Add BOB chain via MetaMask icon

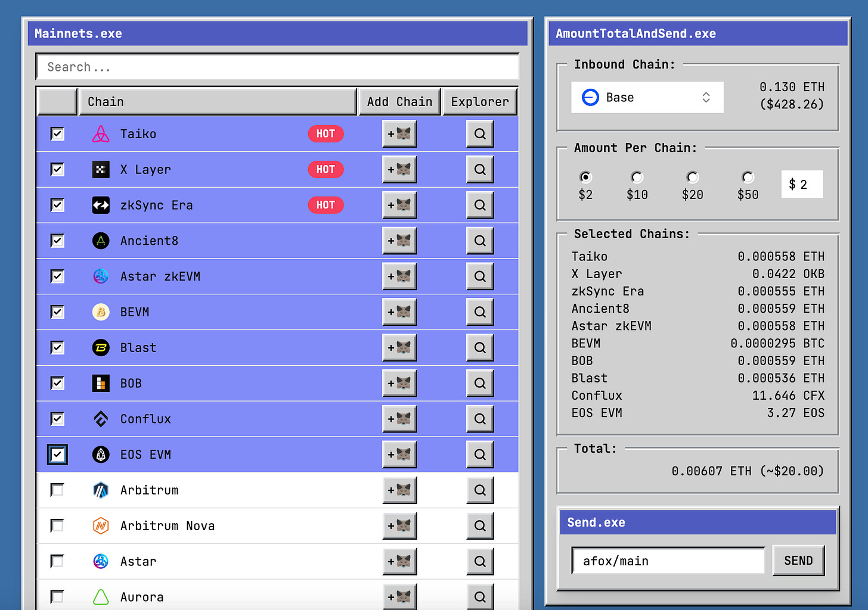pyautogui.click(x=399, y=383)
